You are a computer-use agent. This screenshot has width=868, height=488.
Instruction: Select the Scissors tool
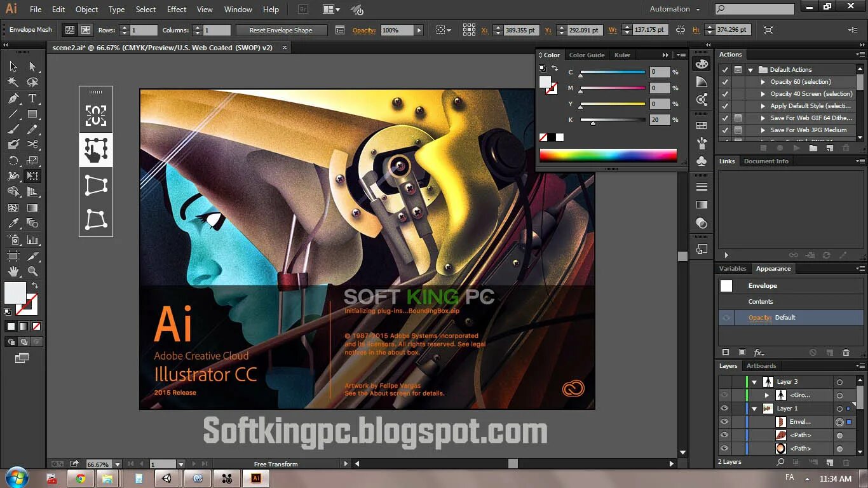pyautogui.click(x=32, y=145)
